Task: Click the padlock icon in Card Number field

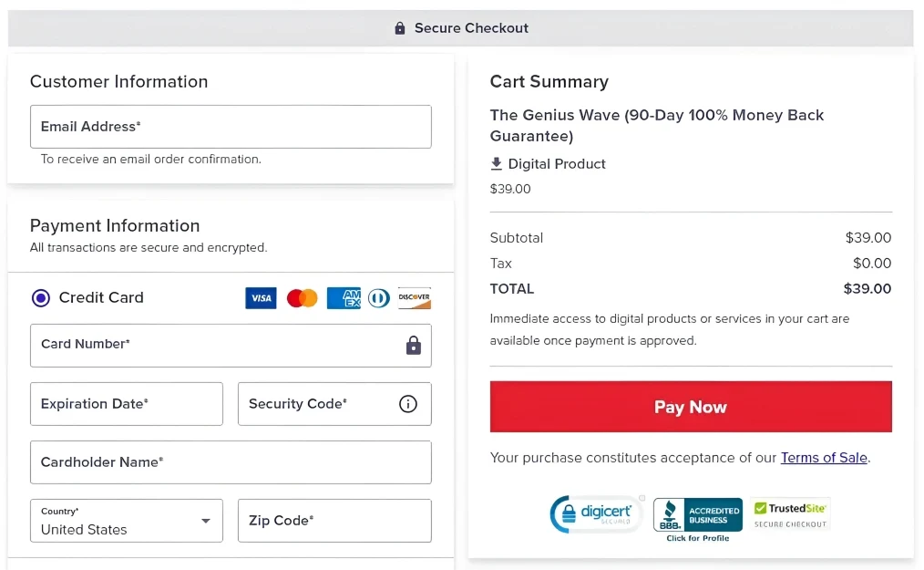Action: [414, 346]
